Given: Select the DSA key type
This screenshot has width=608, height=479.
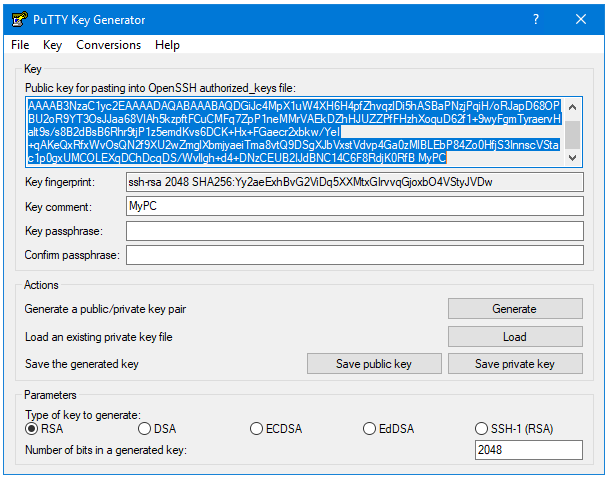Looking at the screenshot, I should coord(145,428).
